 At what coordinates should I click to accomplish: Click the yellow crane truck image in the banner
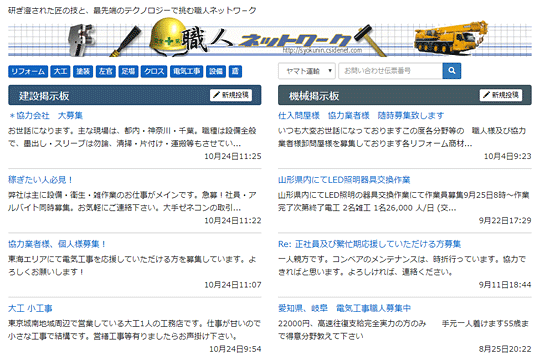pyautogui.click(x=451, y=37)
